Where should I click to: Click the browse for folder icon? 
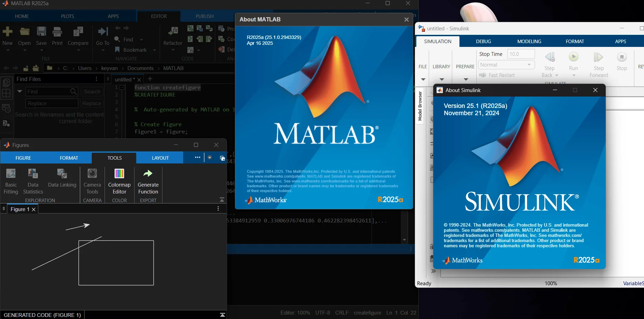(36, 68)
